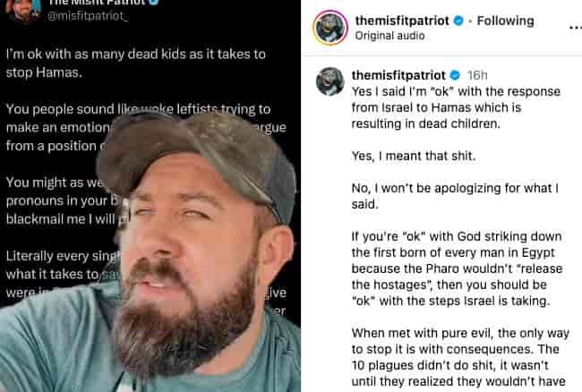582x392 pixels.
Task: Click the blue verified badge beside caption username
Action: click(x=455, y=75)
